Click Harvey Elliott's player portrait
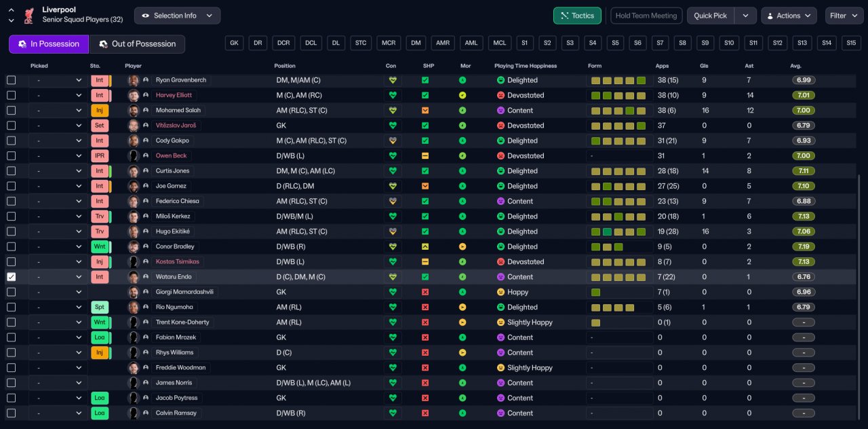The height and width of the screenshot is (429, 868). point(134,96)
